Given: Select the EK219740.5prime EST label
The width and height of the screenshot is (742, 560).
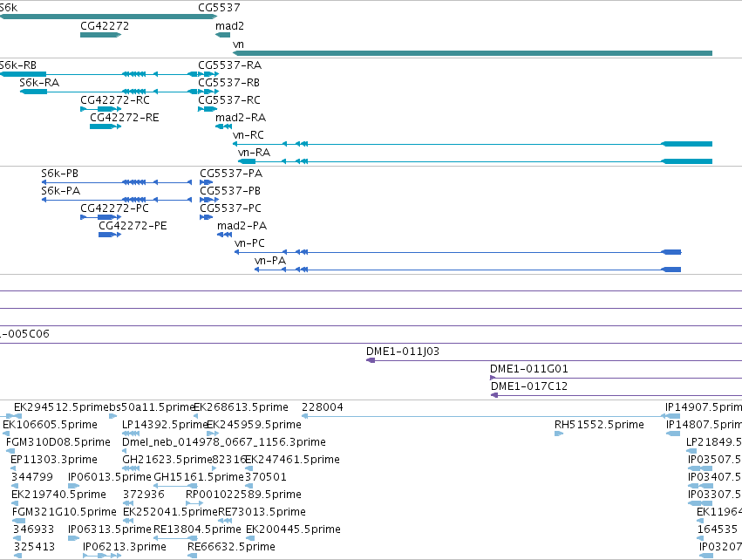Looking at the screenshot, I should coord(58,495).
